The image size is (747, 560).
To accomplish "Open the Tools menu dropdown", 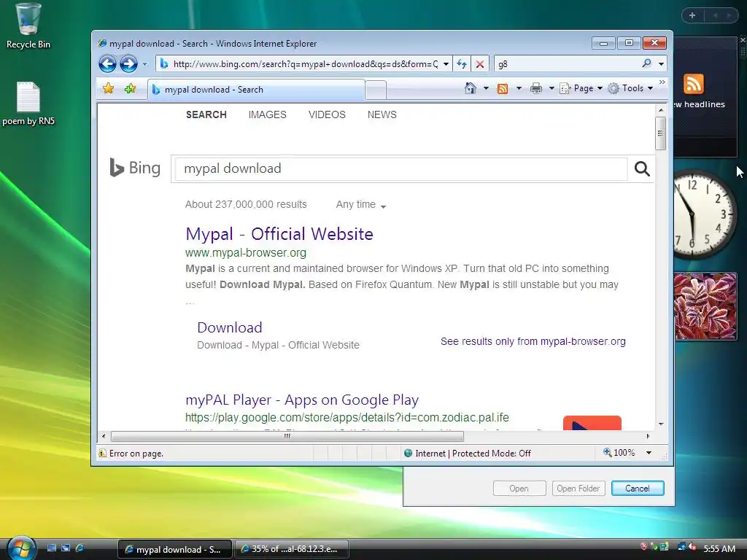I will click(630, 88).
